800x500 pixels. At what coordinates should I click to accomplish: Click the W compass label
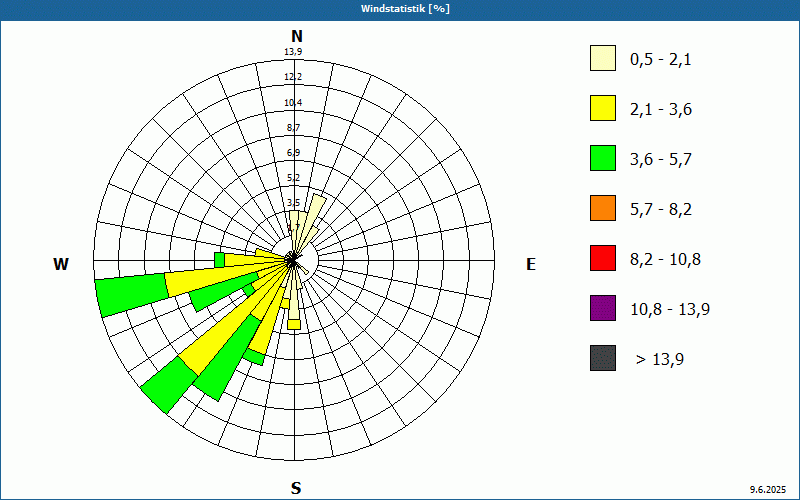click(x=61, y=264)
